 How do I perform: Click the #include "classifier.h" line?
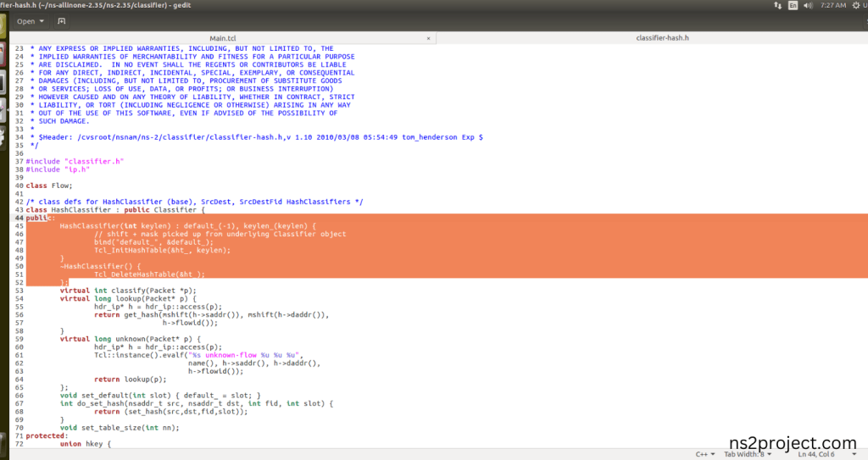click(x=75, y=161)
